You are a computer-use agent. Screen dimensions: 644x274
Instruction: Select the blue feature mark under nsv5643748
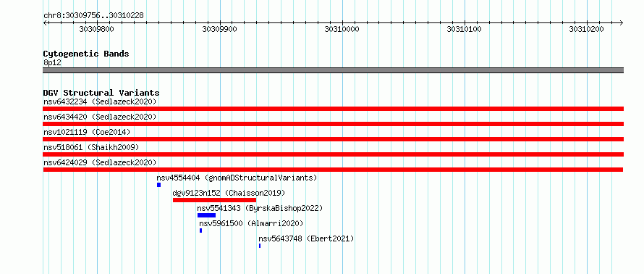click(x=260, y=246)
